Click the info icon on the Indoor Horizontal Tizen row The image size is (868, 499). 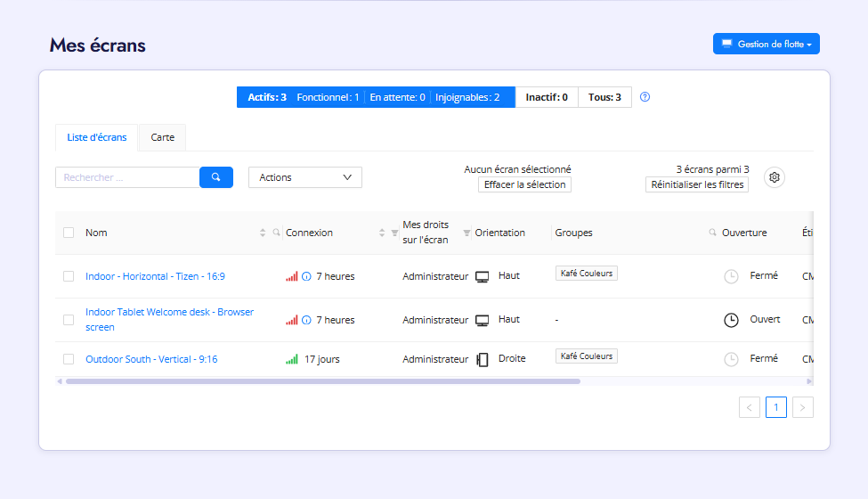(306, 276)
